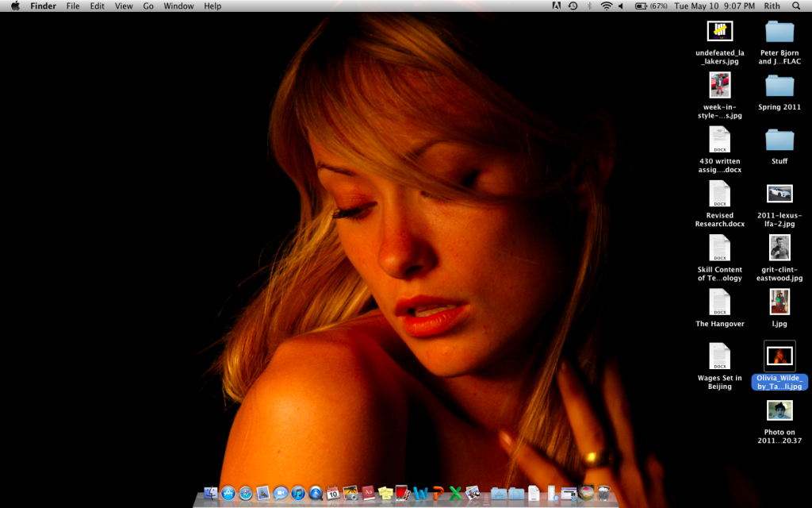The image size is (812, 508).
Task: Open the volume speaker menu
Action: (x=621, y=6)
